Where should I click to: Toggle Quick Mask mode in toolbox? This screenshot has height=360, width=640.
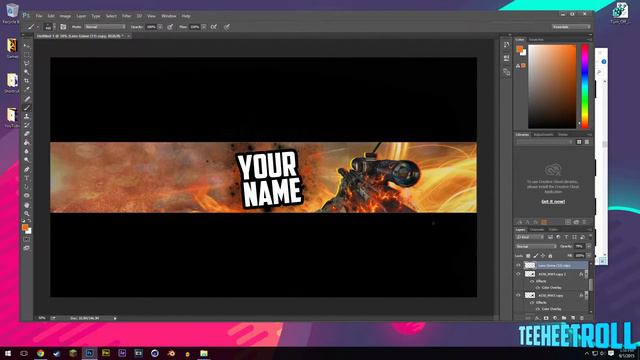(x=27, y=240)
